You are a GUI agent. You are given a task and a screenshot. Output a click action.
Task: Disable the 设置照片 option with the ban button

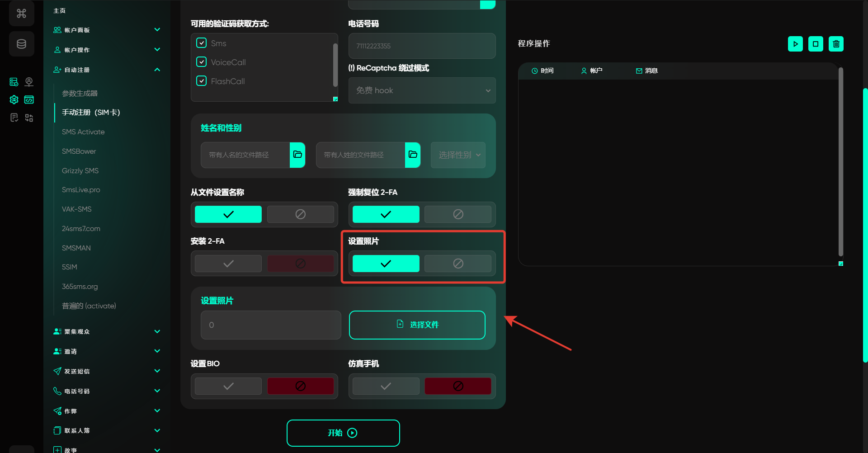pos(458,264)
